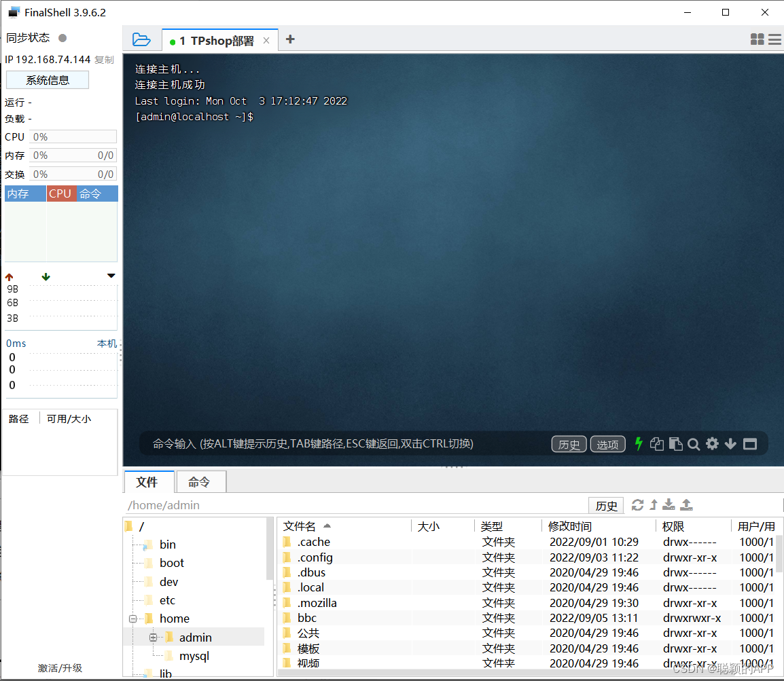Go to parent directory arrow icon
Screen dimensions: 784x681
pos(654,504)
